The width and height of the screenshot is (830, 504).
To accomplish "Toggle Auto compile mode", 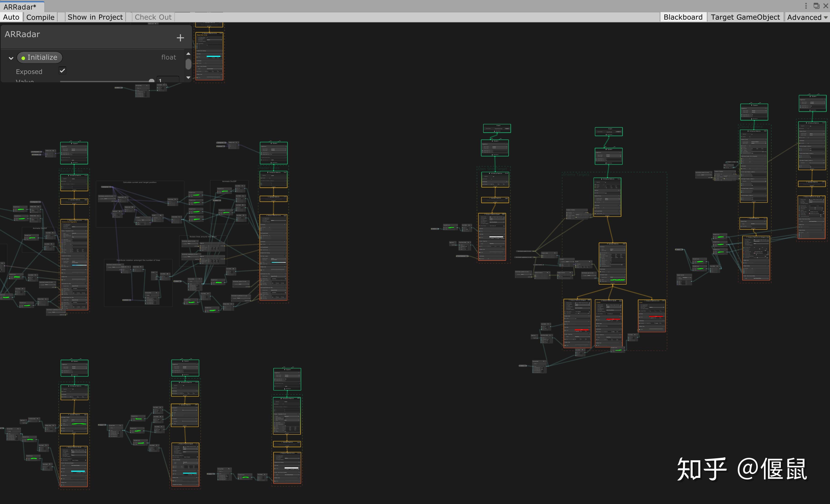I will pyautogui.click(x=11, y=17).
